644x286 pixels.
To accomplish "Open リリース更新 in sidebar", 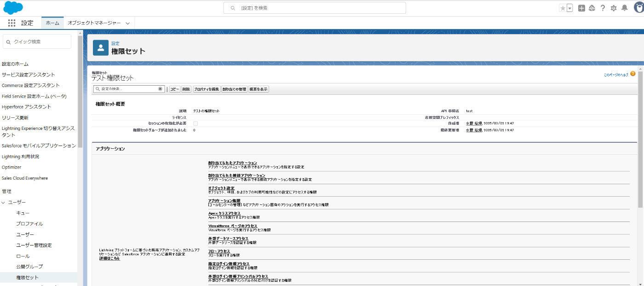I will pos(15,117).
